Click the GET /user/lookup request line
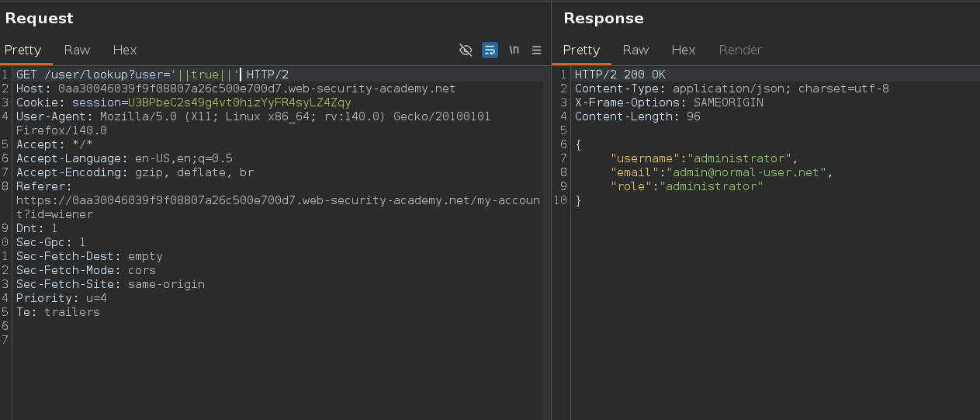The width and height of the screenshot is (980, 420). coord(152,75)
